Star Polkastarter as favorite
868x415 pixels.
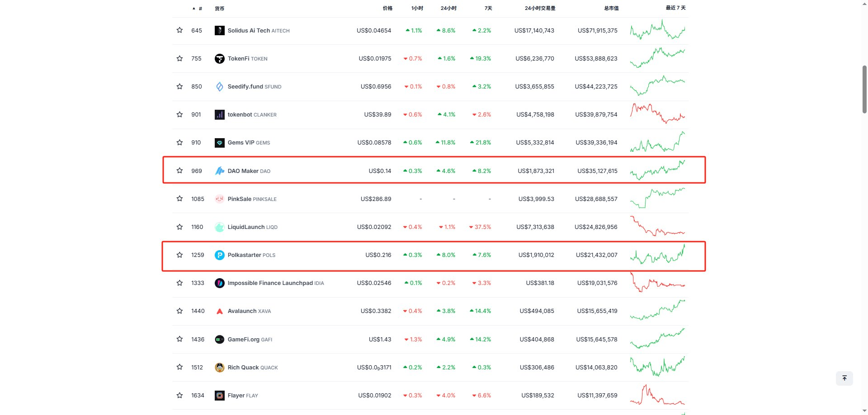click(x=179, y=255)
